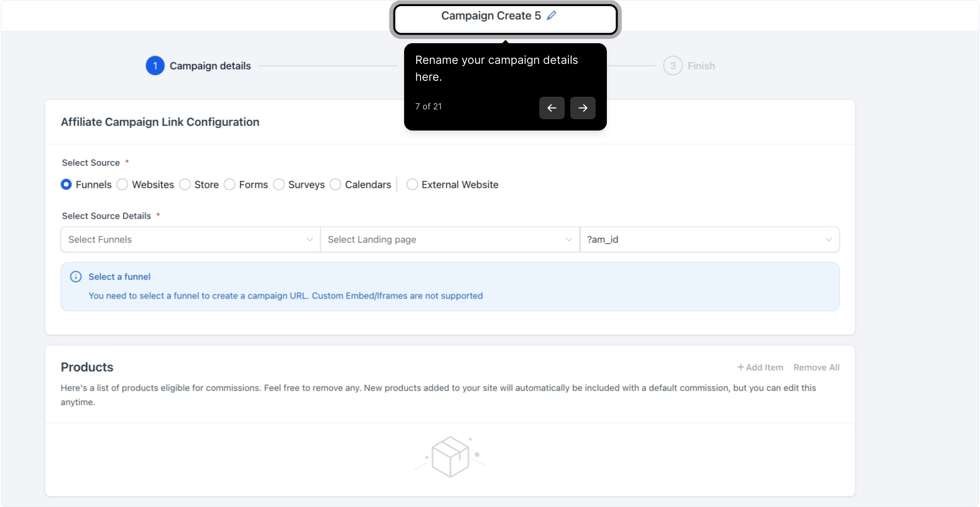Select Surveys radio button
980x507 pixels.
(279, 184)
